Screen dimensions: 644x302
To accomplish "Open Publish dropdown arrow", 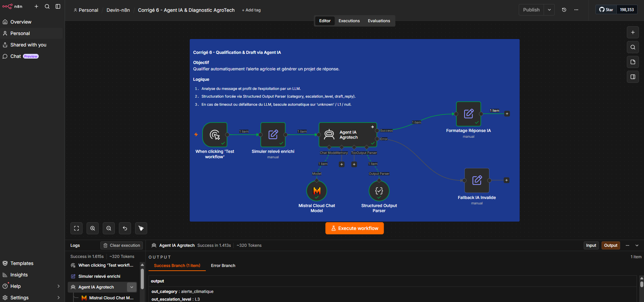I will tap(549, 10).
